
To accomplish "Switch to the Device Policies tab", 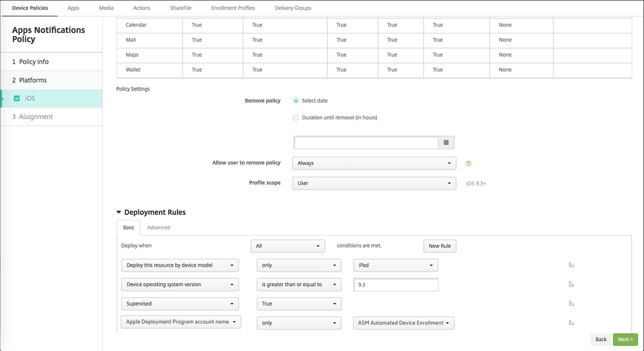I will tap(30, 8).
